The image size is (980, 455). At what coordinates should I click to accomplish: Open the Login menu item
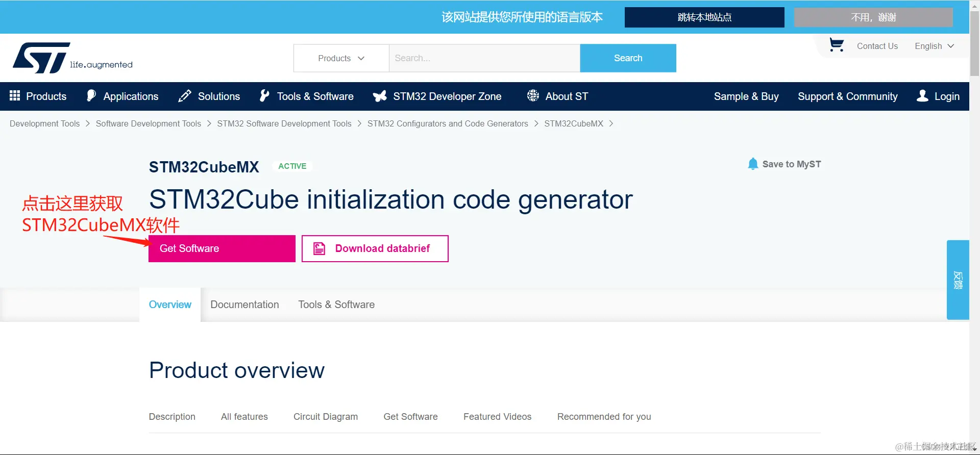(938, 96)
